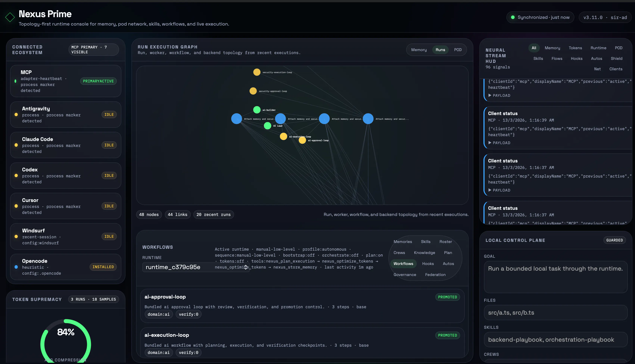
Task: Select the yellow ai-approval-loop graph node
Action: pos(302,140)
